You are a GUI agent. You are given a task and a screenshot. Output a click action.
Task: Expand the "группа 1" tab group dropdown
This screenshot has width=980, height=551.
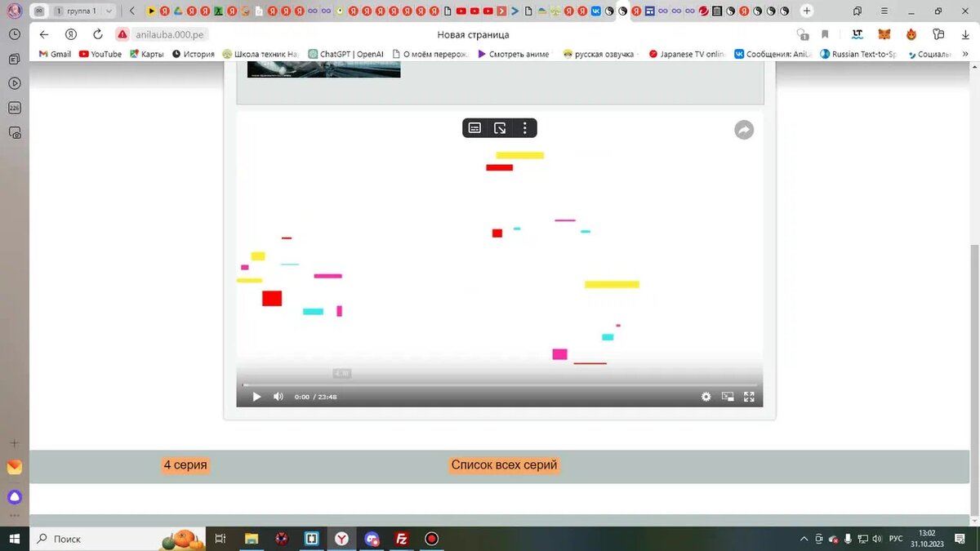[109, 11]
